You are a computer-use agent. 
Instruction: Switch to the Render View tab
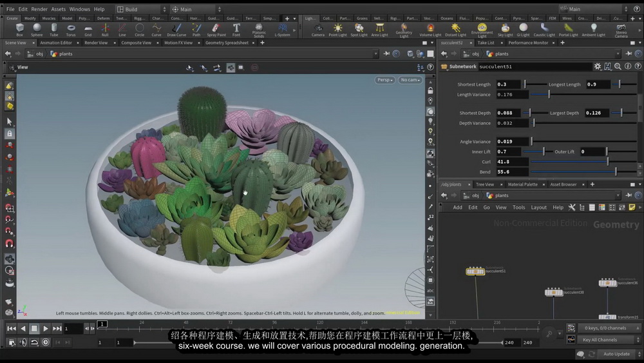pyautogui.click(x=96, y=43)
